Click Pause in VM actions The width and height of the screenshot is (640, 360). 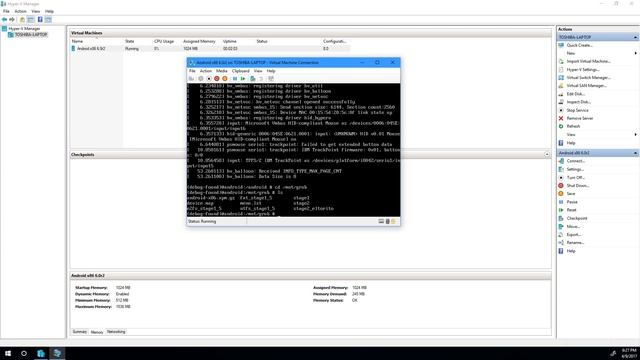click(572, 202)
